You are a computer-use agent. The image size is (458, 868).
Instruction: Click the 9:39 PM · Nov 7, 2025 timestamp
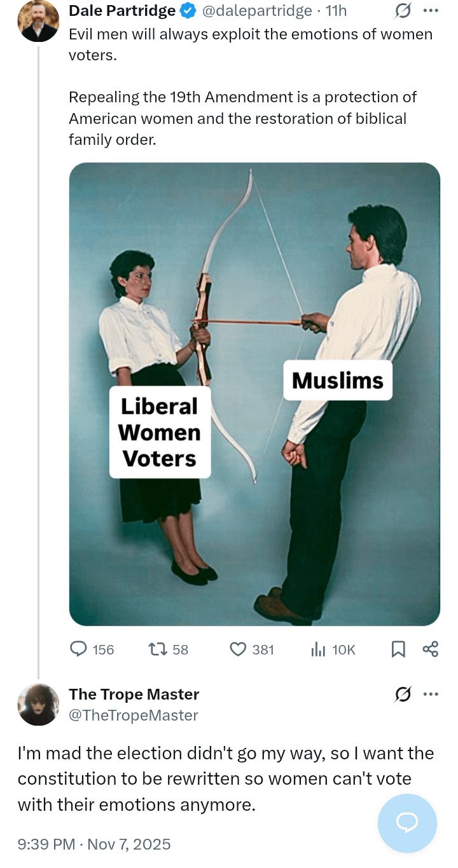(x=94, y=844)
